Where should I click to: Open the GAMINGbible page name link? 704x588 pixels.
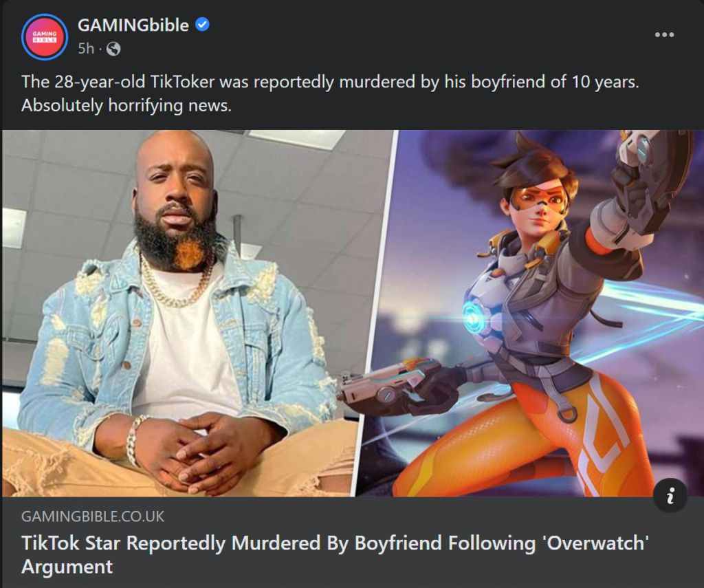133,25
